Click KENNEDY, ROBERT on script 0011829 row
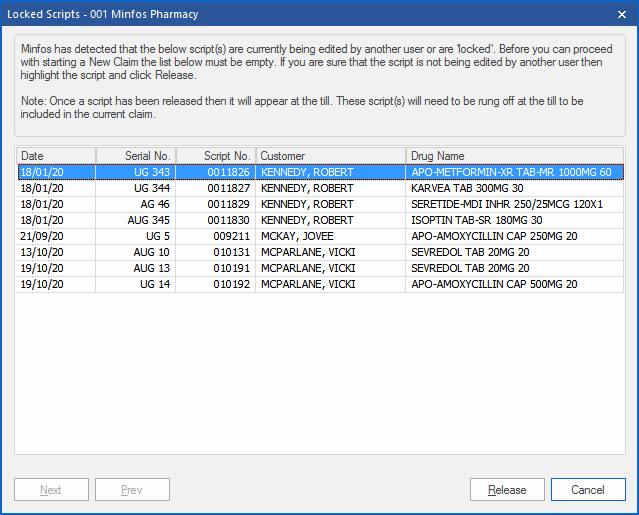This screenshot has width=639, height=515. pos(307,204)
